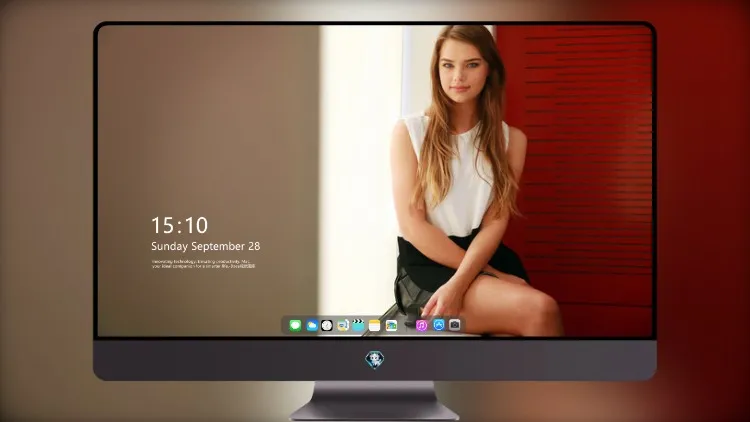The image size is (750, 422).
Task: Open the green Messages app in dock
Action: pyautogui.click(x=295, y=325)
